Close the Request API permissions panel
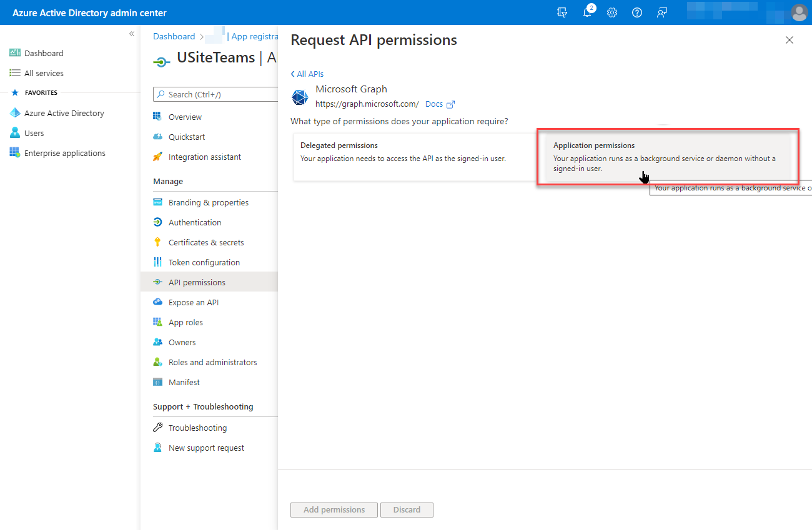812x530 pixels. point(790,40)
